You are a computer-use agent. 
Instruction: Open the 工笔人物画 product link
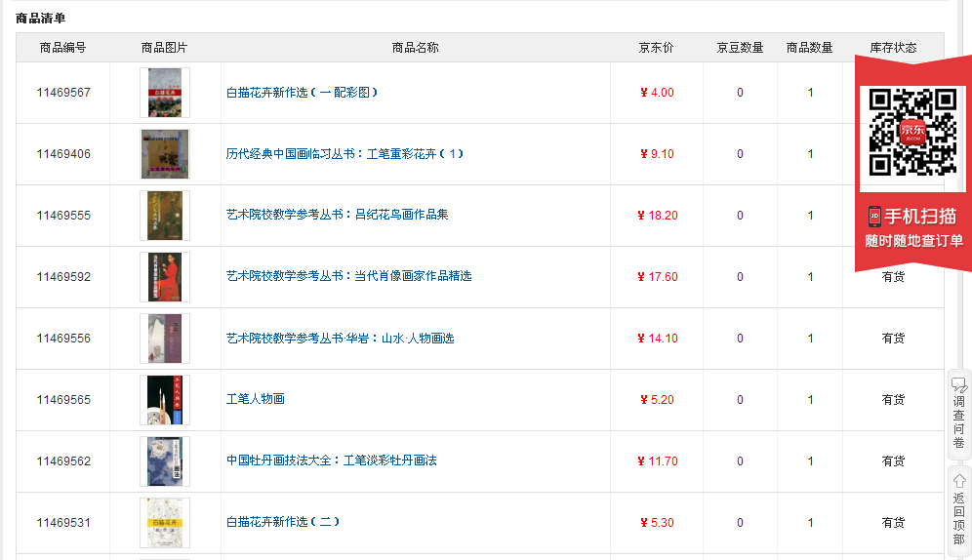point(256,399)
